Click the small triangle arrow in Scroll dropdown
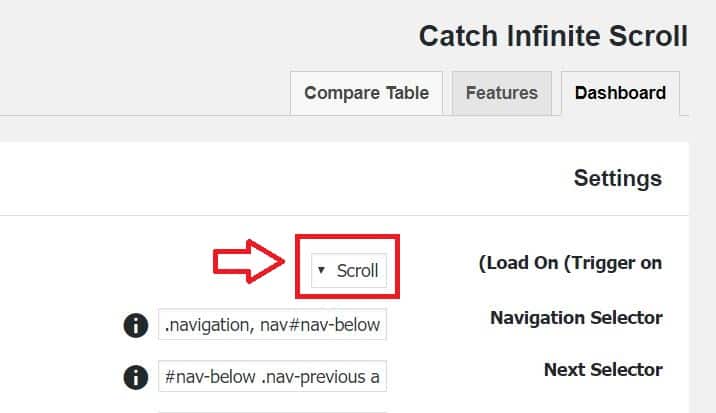Image resolution: width=716 pixels, height=413 pixels. click(x=321, y=270)
